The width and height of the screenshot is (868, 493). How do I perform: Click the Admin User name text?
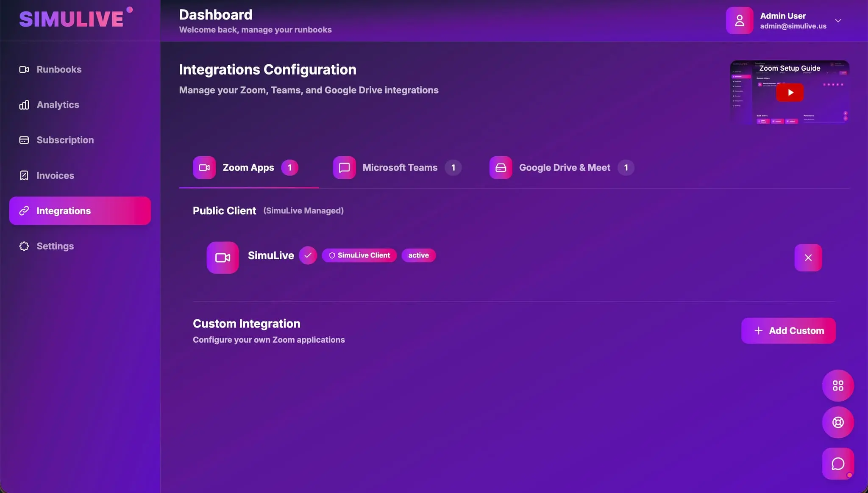pos(783,16)
